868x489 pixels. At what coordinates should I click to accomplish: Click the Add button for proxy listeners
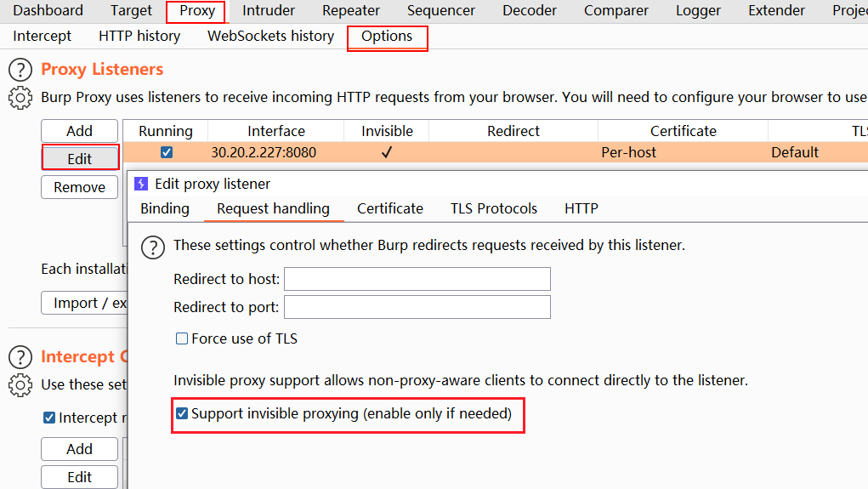tap(79, 131)
